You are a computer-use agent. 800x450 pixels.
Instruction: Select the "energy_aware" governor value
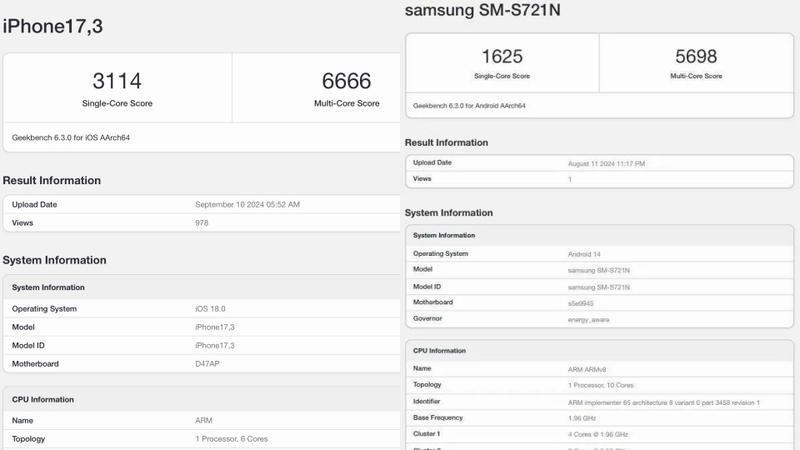click(588, 319)
